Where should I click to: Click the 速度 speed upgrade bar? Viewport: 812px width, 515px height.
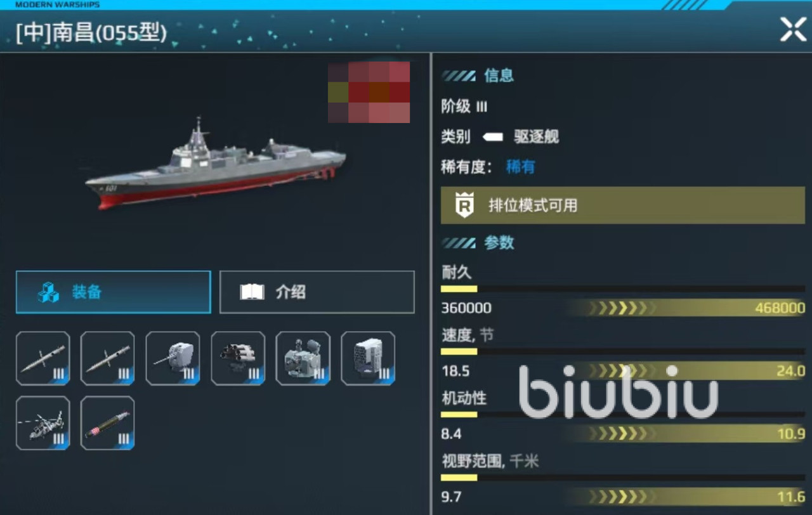[x=686, y=371]
